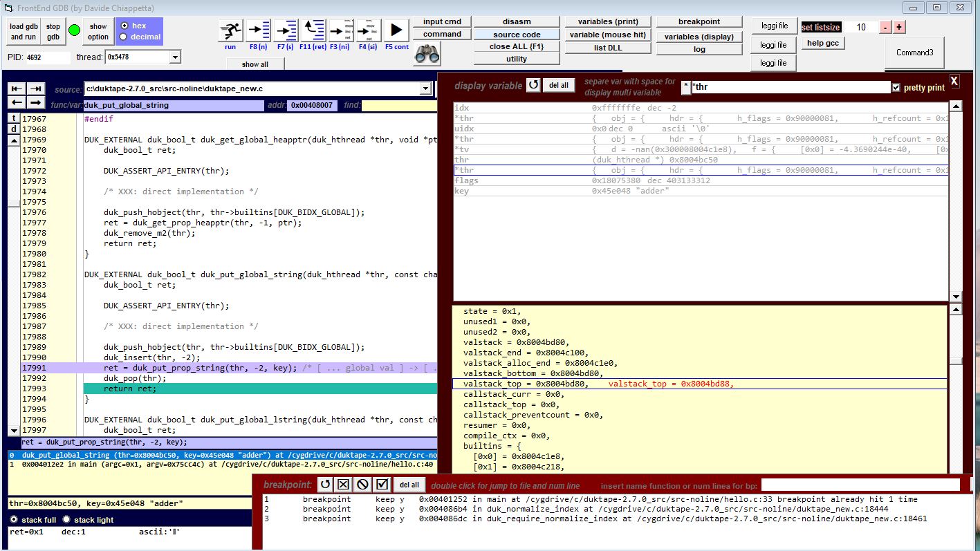Select the stack light radio option
This screenshot has height=551, width=980.
point(66,519)
